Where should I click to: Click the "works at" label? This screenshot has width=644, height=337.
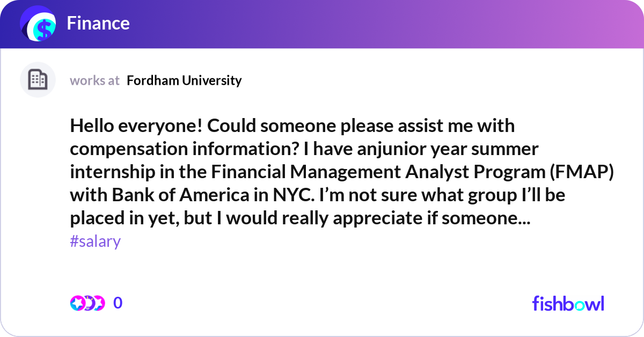(94, 80)
